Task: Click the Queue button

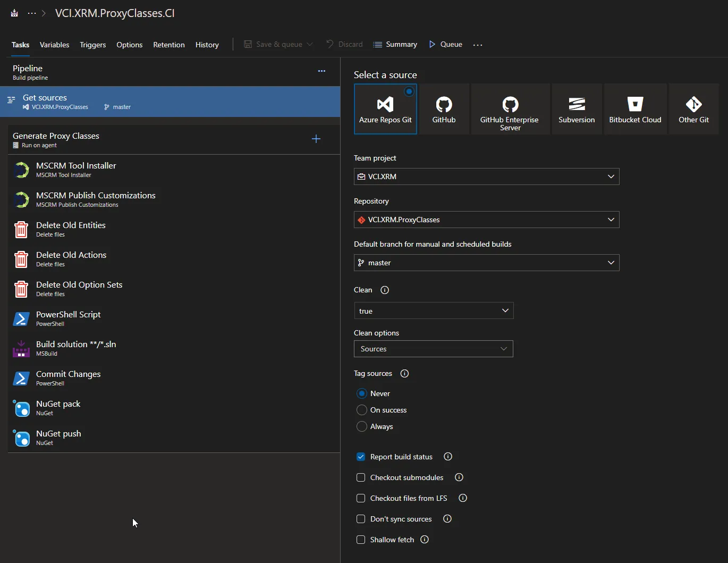Action: tap(446, 45)
